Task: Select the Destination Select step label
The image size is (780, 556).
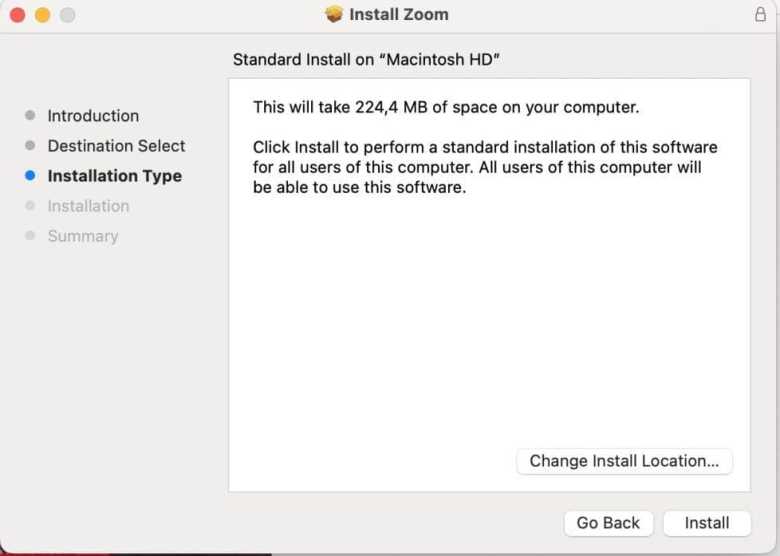Action: point(116,146)
